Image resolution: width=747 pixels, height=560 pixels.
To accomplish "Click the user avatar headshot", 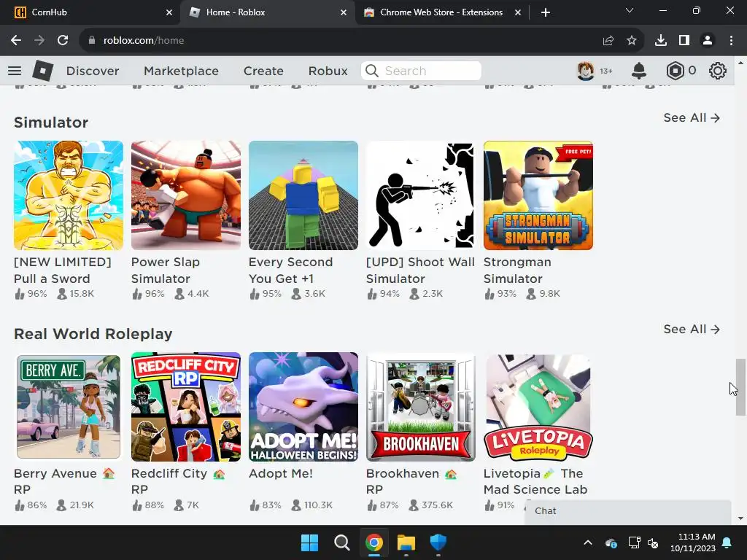I will [x=586, y=71].
